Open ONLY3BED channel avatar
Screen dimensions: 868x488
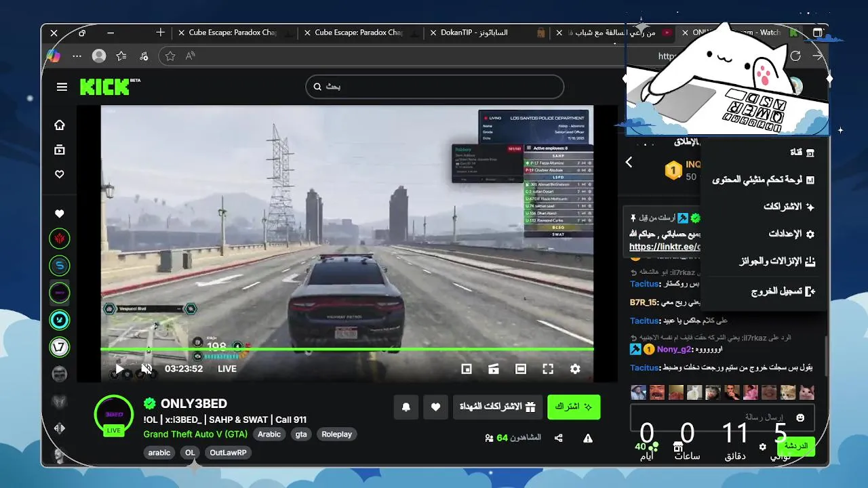(x=113, y=415)
